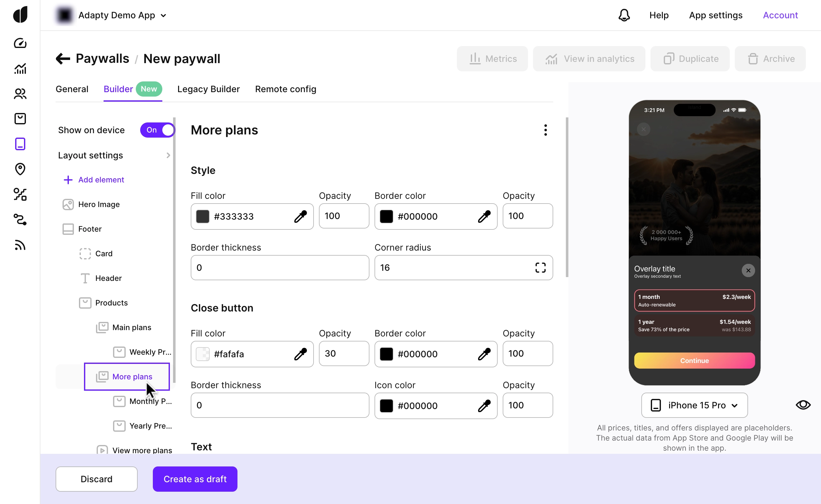
Task: Click the back arrow beside Paywalls
Action: 63,59
